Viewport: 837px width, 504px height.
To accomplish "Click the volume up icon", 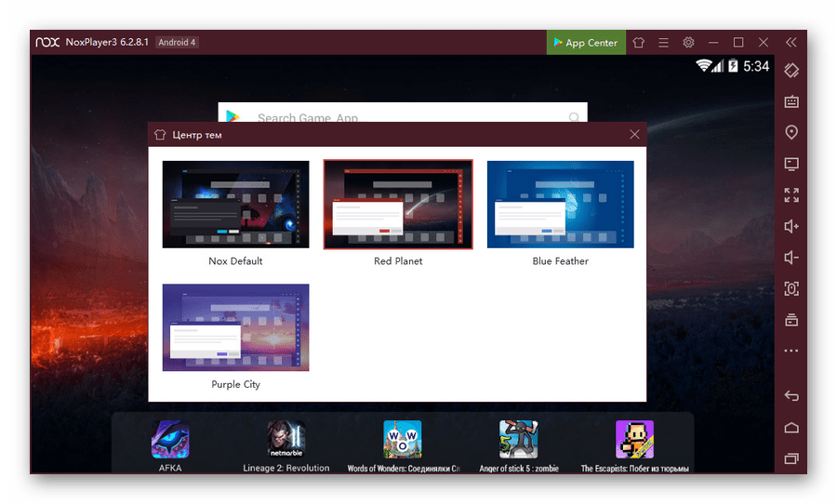I will point(791,226).
